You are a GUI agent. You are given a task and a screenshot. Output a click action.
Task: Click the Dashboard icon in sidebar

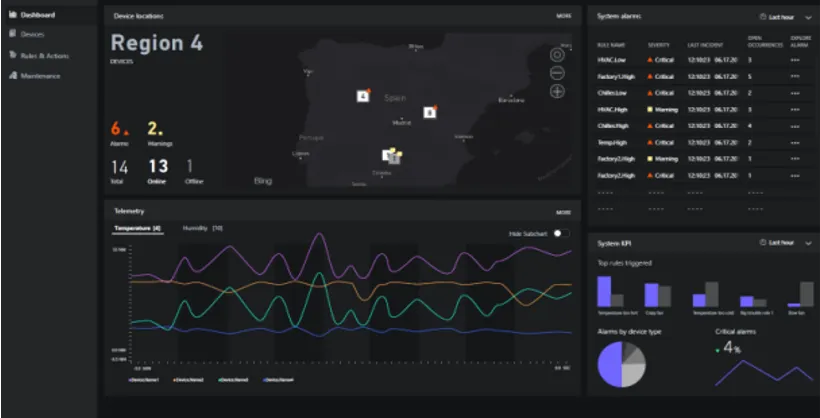pos(12,15)
